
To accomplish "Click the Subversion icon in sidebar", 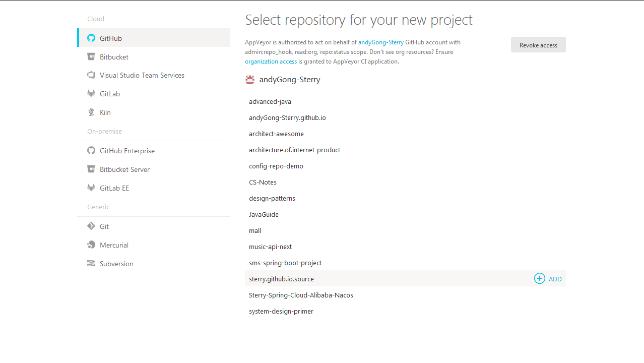I will pos(91,263).
